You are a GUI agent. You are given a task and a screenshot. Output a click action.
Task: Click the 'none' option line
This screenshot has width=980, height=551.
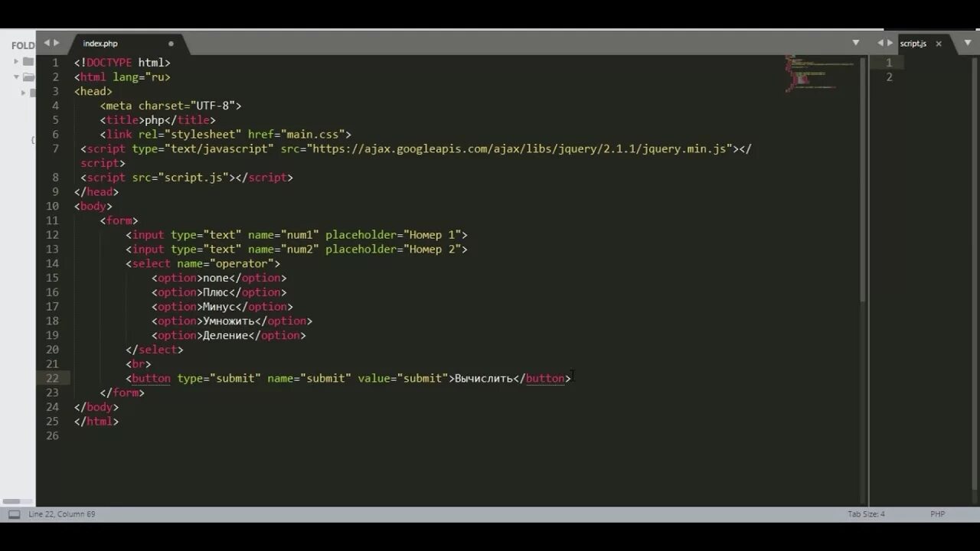point(219,278)
